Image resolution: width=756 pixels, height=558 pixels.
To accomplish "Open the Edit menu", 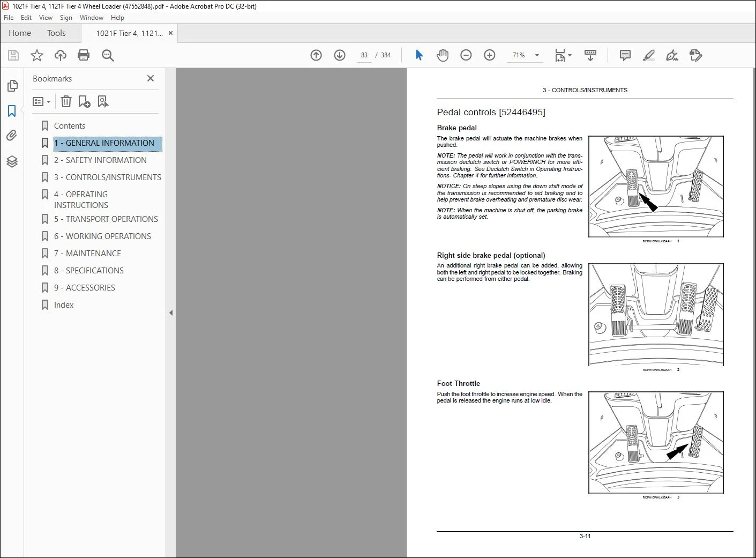I will (x=26, y=18).
